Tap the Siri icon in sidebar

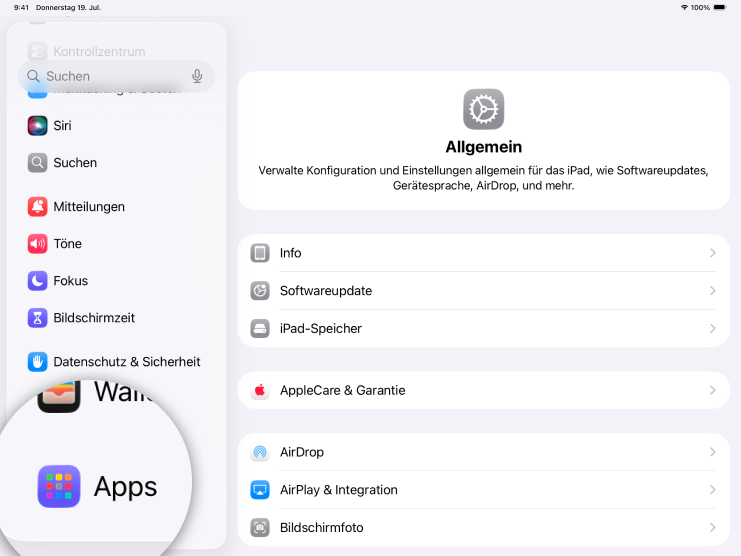[37, 126]
